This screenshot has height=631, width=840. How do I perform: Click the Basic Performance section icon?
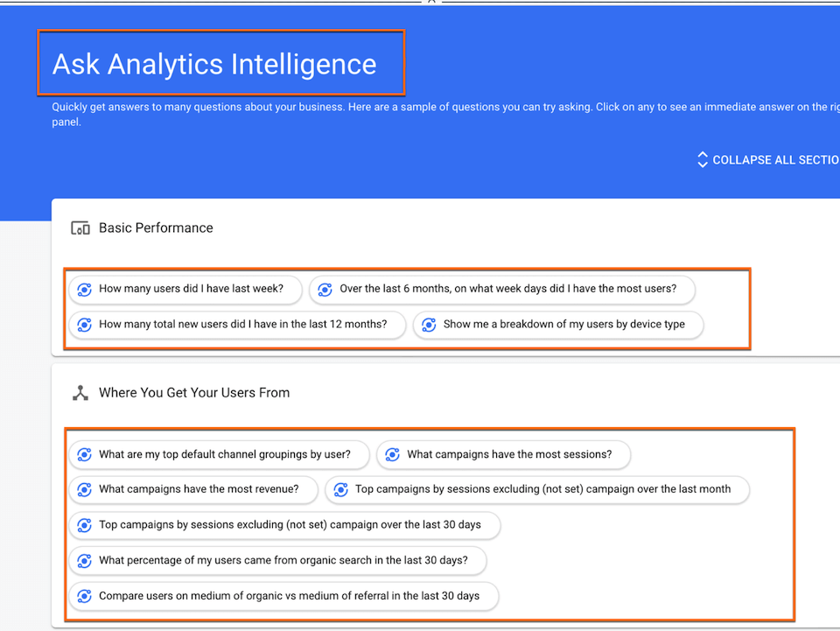tap(80, 228)
